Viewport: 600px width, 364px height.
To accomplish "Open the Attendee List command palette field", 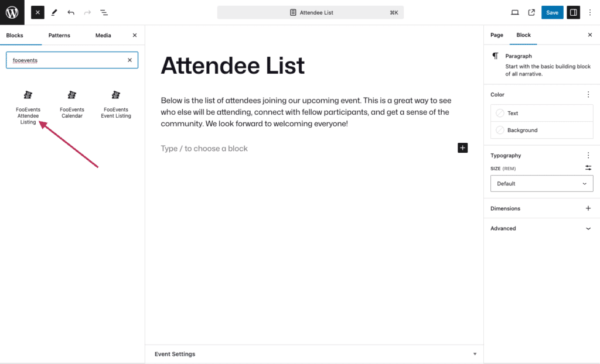I will (310, 12).
